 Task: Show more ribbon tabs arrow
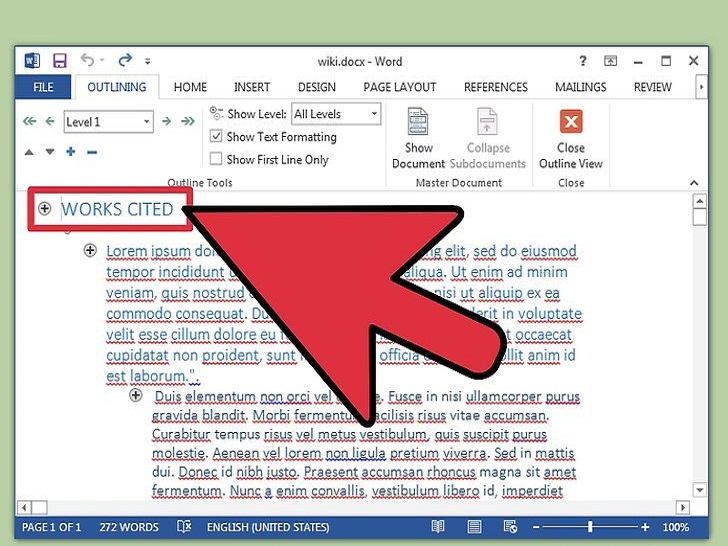click(x=701, y=87)
